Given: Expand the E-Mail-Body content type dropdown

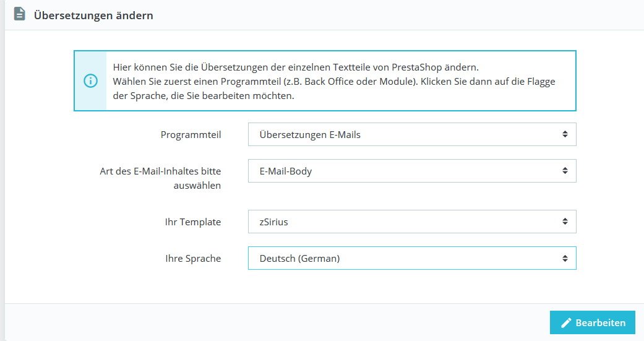Looking at the screenshot, I should pyautogui.click(x=411, y=171).
